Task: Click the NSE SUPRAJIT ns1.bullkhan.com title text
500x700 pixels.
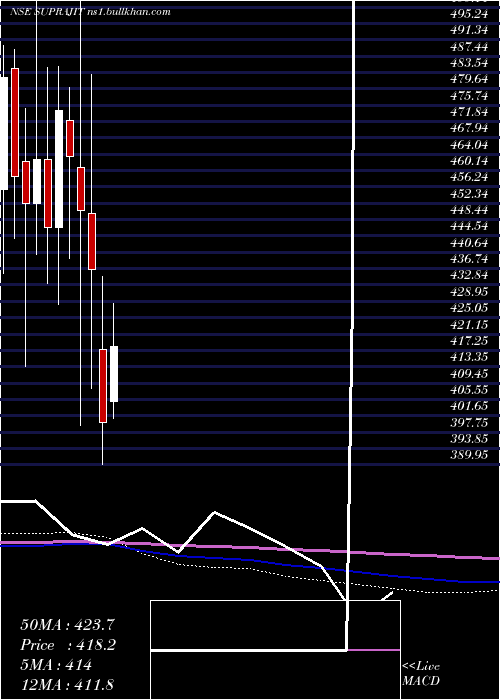Action: click(x=90, y=12)
